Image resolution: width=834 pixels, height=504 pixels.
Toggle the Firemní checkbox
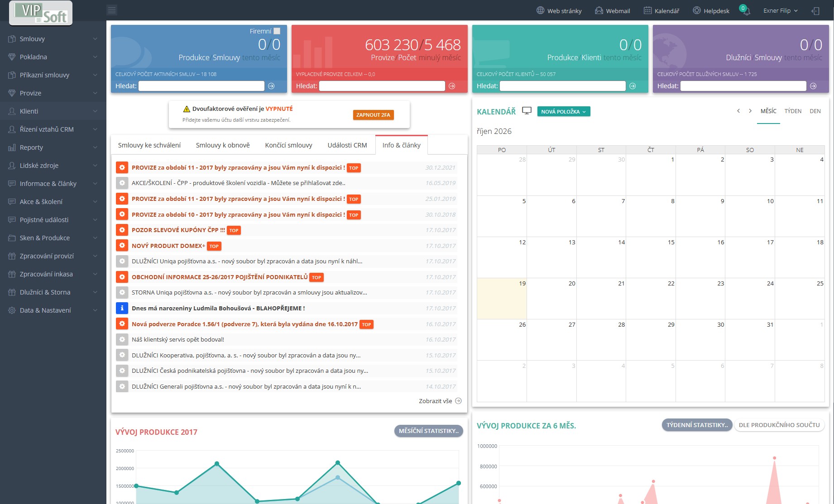pyautogui.click(x=277, y=31)
